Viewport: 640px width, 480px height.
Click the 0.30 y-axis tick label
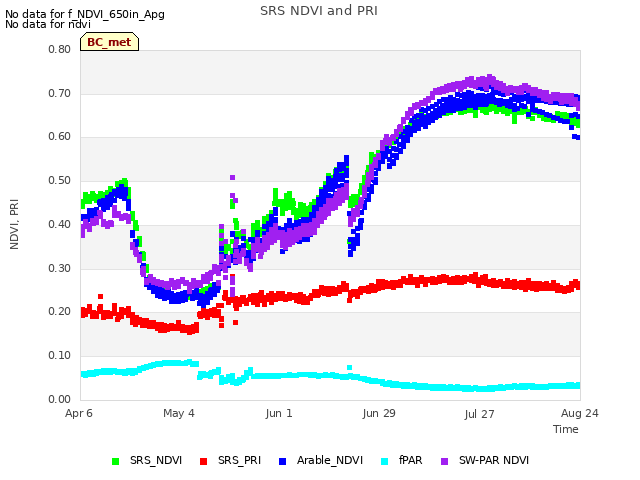click(60, 268)
